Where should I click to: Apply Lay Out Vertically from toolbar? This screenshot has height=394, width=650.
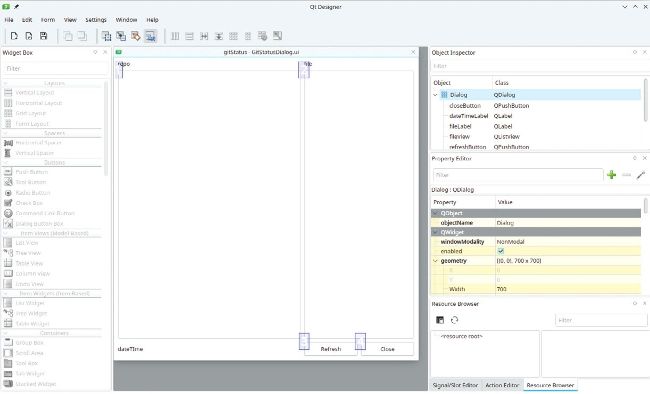click(189, 36)
